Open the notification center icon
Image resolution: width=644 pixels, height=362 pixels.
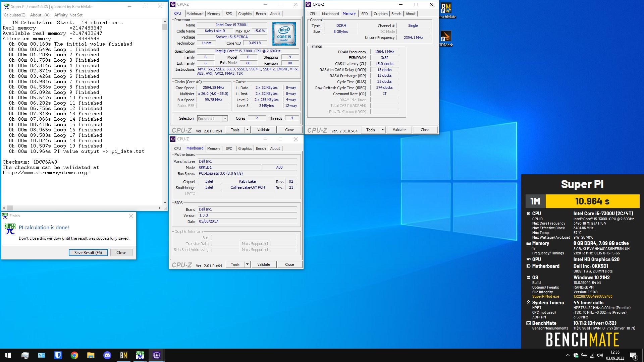(633, 355)
